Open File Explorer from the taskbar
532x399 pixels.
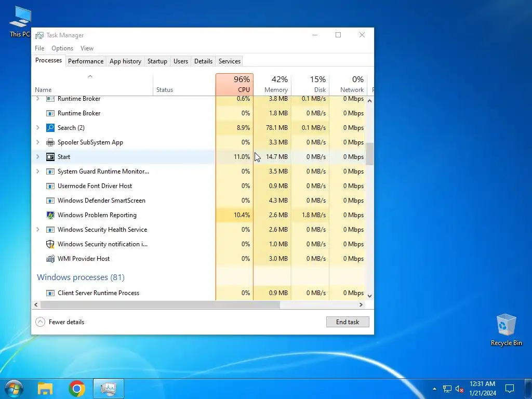coord(45,389)
